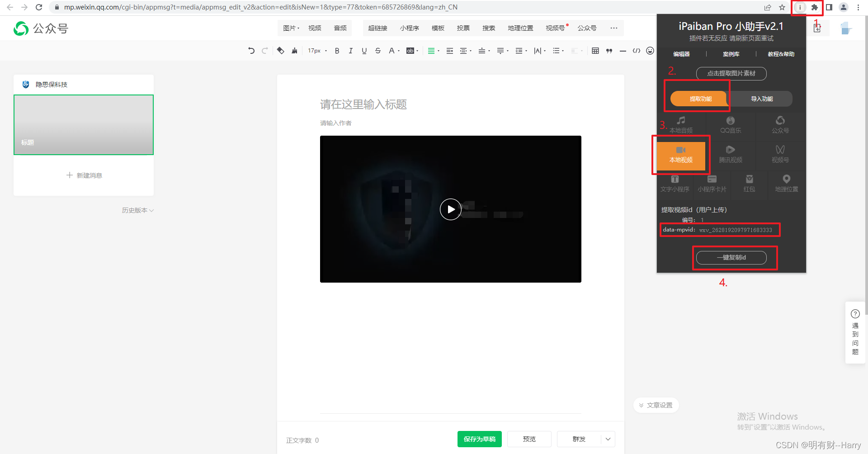This screenshot has height=454, width=868.
Task: Click 公众号 in the top insert bar
Action: coord(587,28)
